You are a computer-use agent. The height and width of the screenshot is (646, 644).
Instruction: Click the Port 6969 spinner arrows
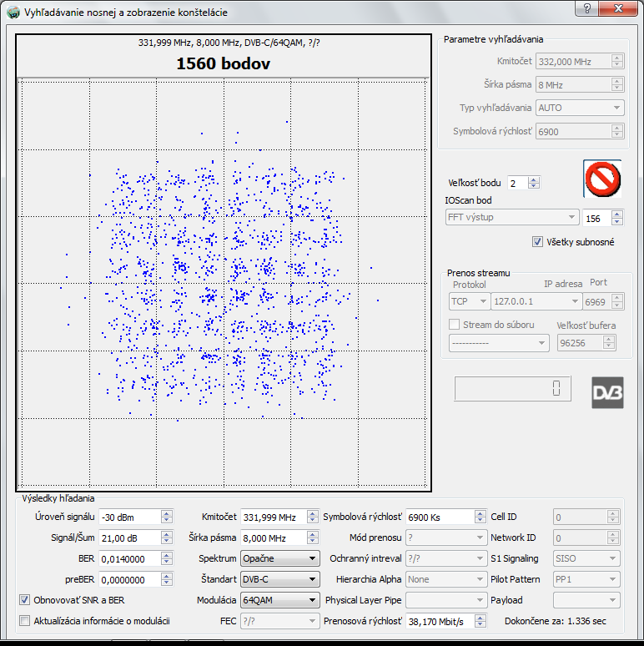pyautogui.click(x=616, y=301)
